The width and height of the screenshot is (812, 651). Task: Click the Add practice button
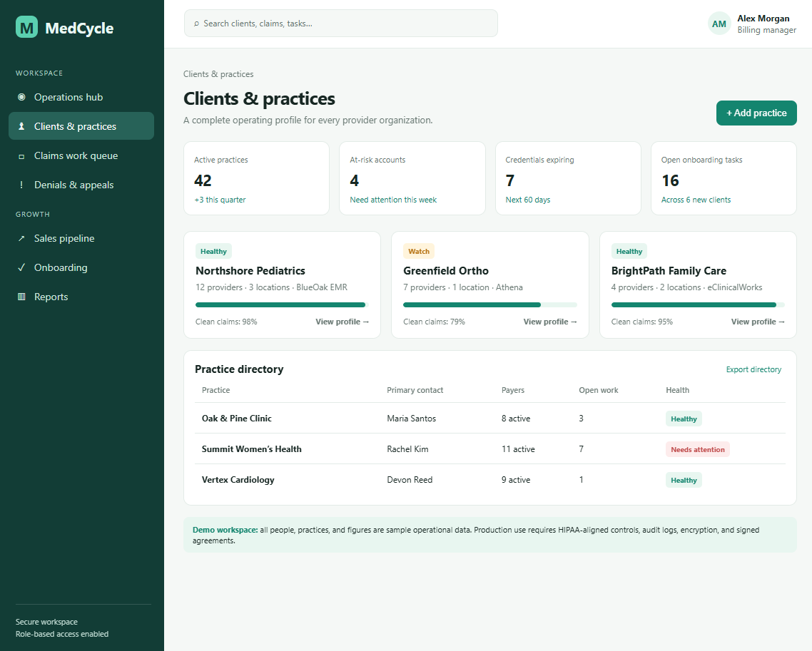point(756,113)
